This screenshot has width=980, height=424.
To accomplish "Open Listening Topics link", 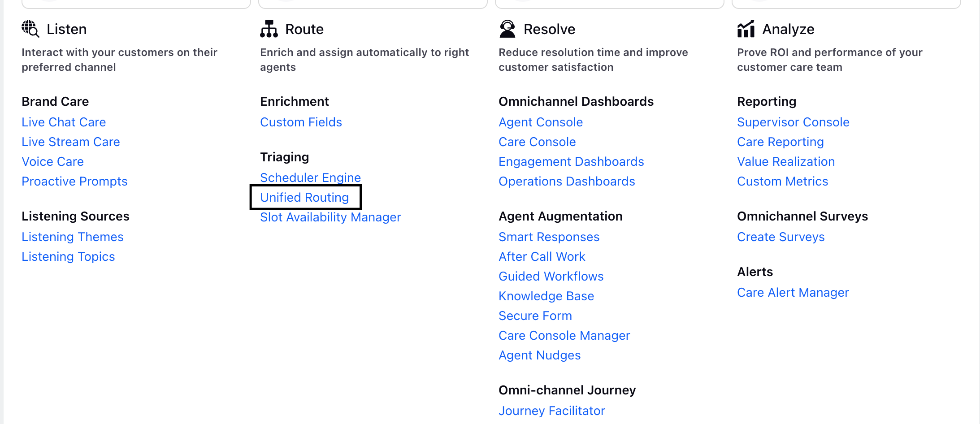I will (x=68, y=256).
